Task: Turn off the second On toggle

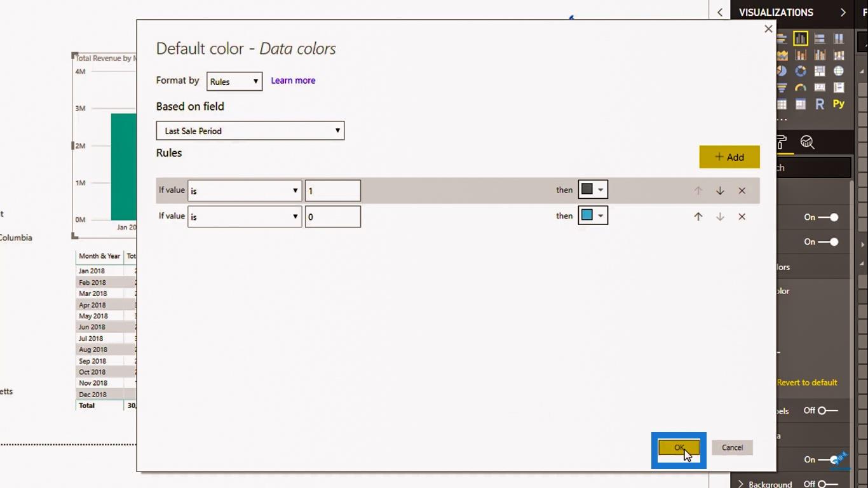Action: pyautogui.click(x=828, y=241)
